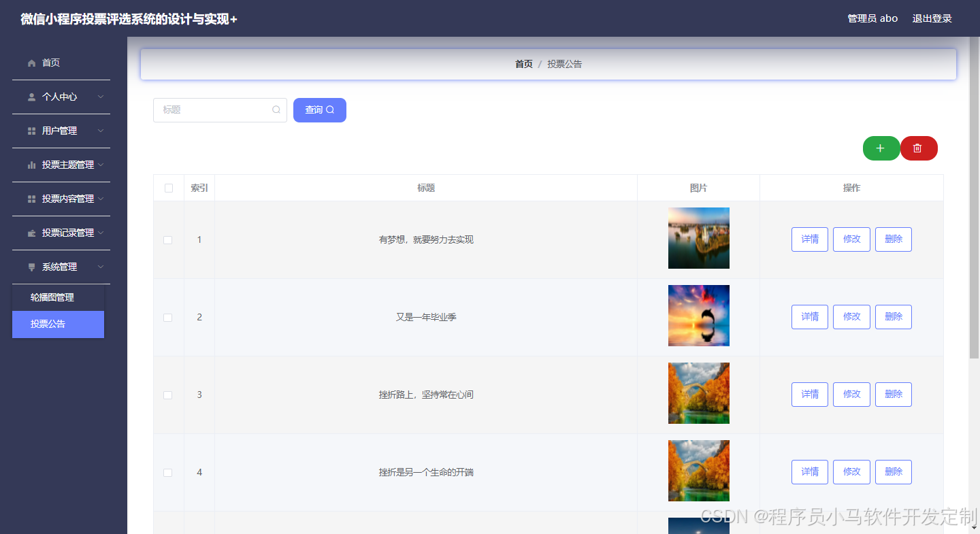Check the checkbox for row 4
This screenshot has width=980, height=534.
[168, 473]
